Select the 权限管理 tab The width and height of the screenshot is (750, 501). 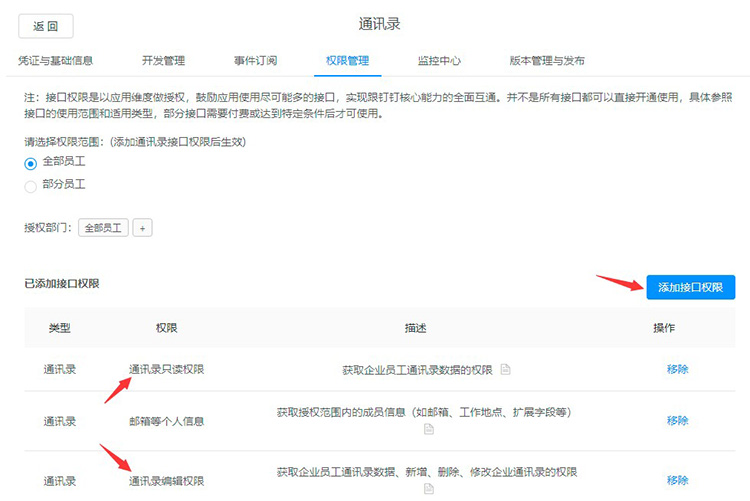click(347, 61)
